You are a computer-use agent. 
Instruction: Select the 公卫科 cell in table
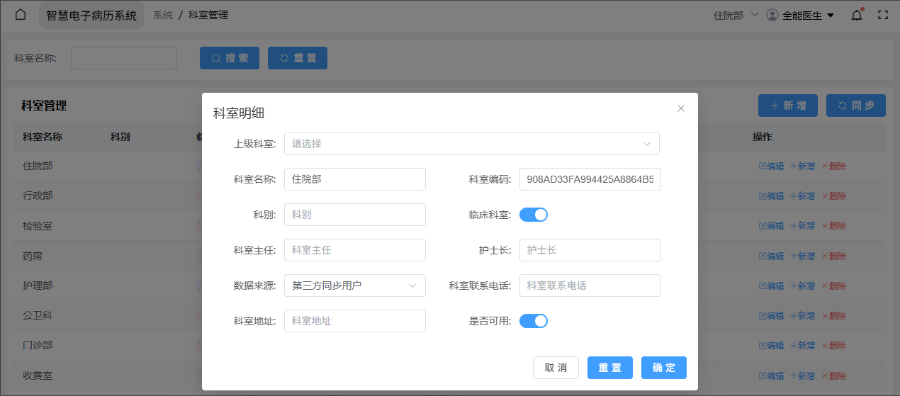38,315
